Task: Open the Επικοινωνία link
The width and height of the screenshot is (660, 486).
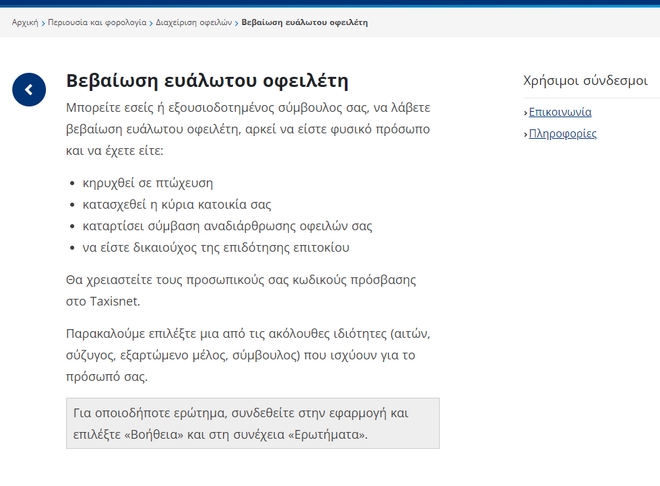Action: point(560,112)
